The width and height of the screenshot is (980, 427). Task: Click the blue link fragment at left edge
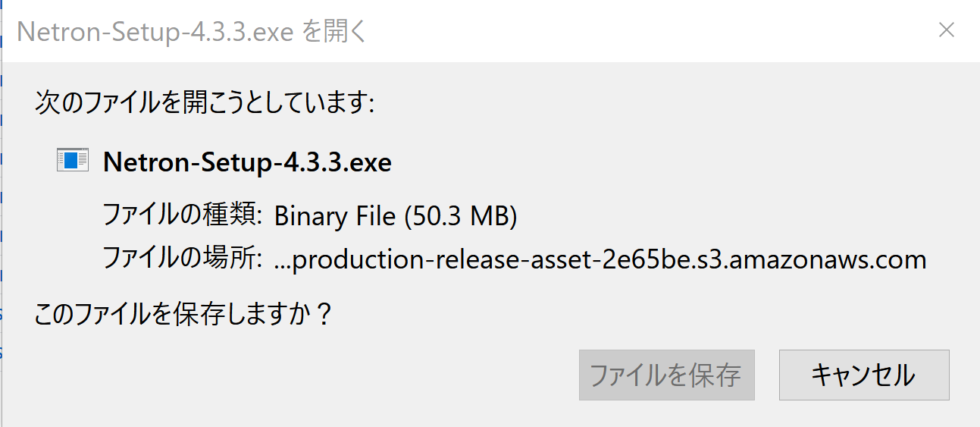(2, 314)
